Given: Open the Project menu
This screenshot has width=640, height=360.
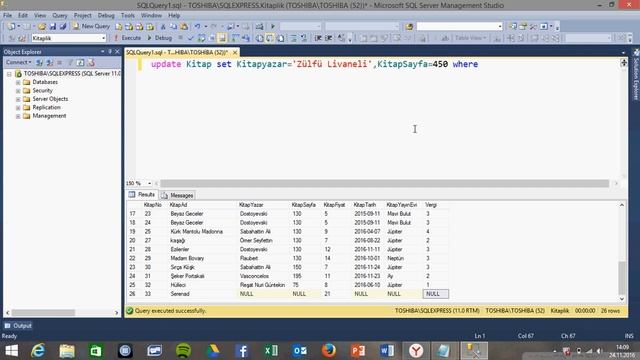Looking at the screenshot, I should tap(82, 16).
